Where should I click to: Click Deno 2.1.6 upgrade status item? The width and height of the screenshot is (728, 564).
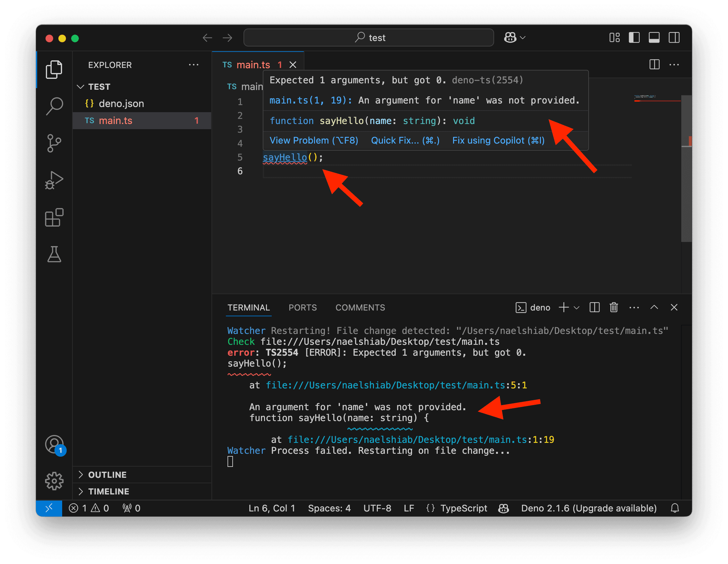pos(589,508)
